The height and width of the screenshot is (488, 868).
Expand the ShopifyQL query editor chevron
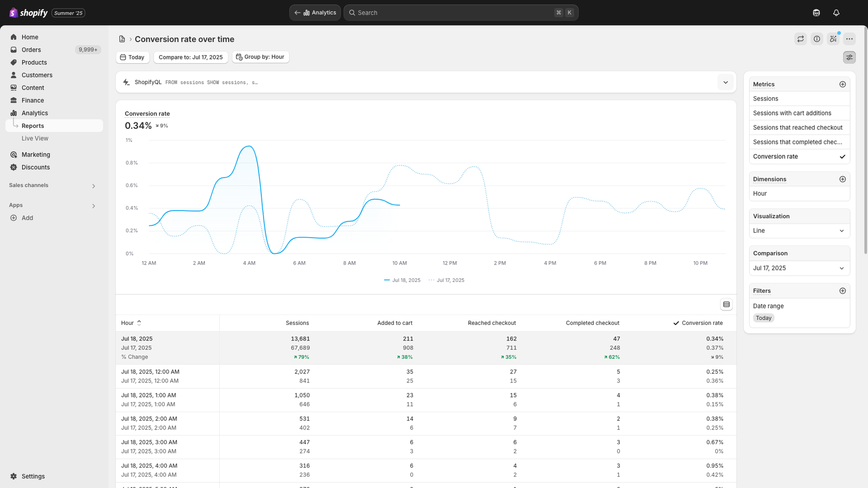click(725, 82)
